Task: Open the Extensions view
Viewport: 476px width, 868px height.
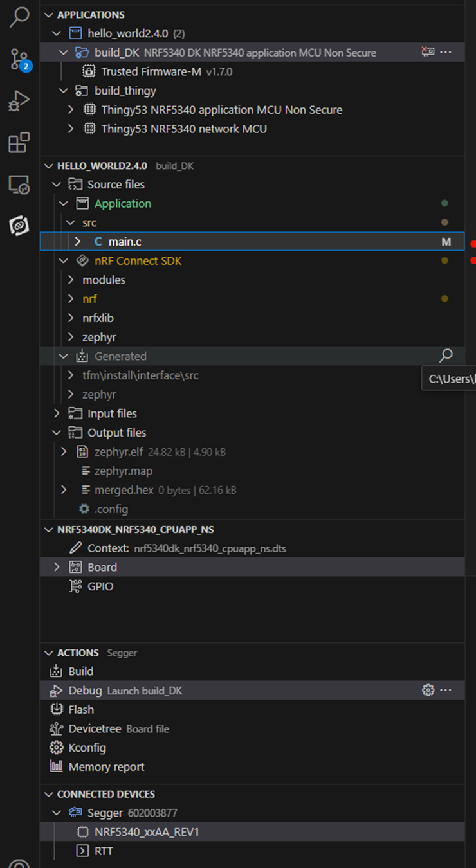Action: click(19, 143)
